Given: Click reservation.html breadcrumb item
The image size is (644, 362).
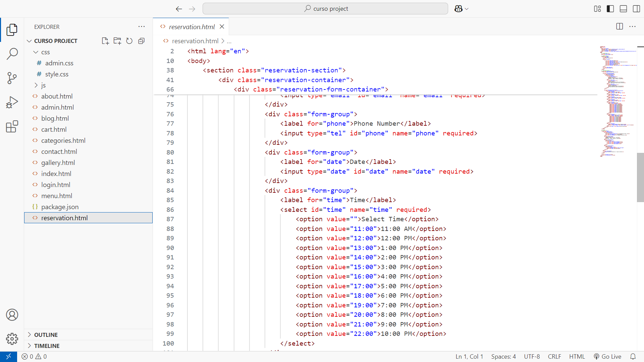Looking at the screenshot, I should tap(195, 41).
